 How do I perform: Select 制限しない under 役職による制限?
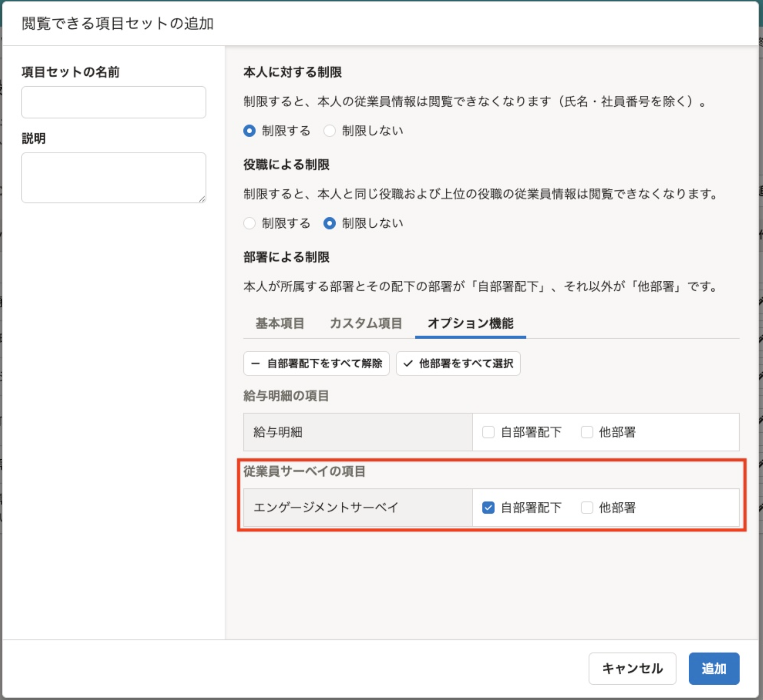tap(330, 224)
